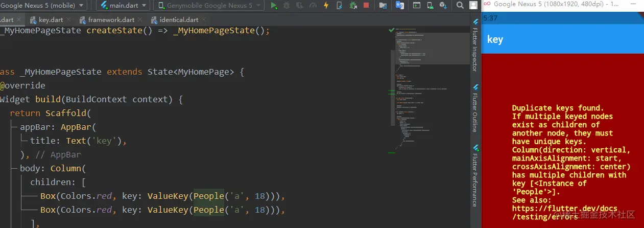Image resolution: width=644 pixels, height=228 pixels.
Task: Switch to framework.dart editor tab
Action: [x=111, y=19]
